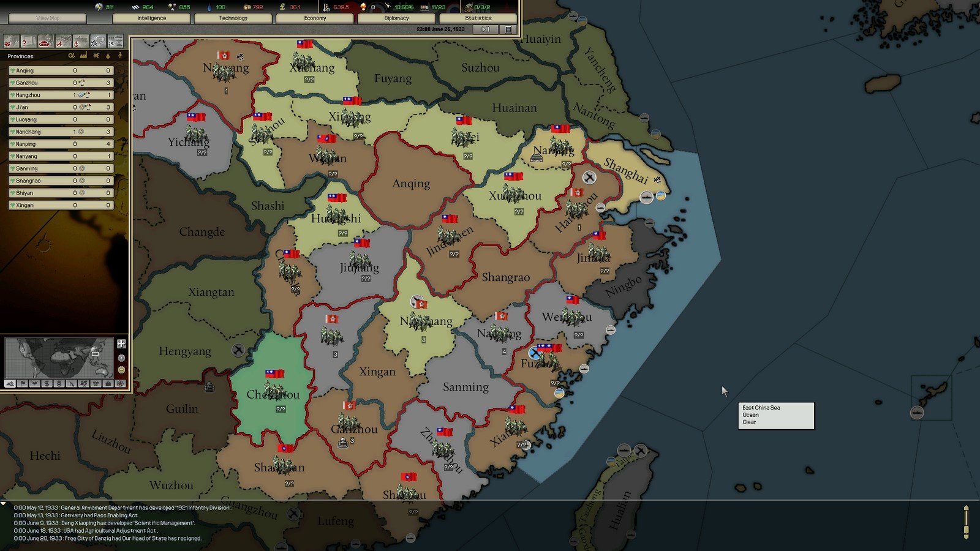Sort provinces by oil drop icon
This screenshot has width=980, height=551.
tap(108, 56)
